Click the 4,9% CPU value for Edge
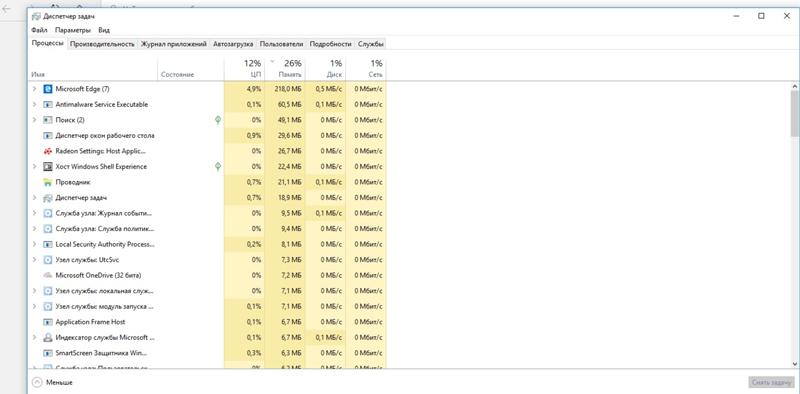800x394 pixels. point(254,89)
